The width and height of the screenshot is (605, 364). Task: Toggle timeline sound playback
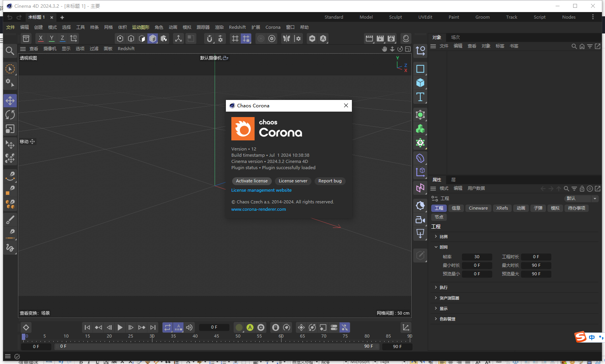pos(189,327)
